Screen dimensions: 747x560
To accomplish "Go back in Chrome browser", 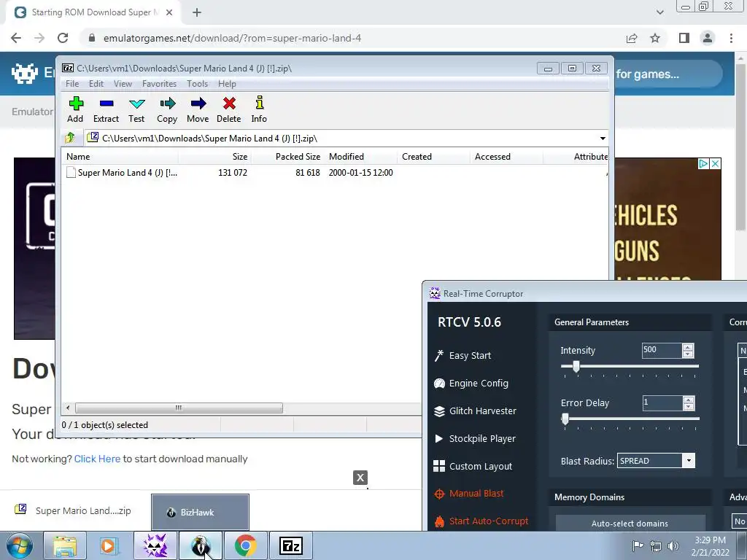I will 16,38.
